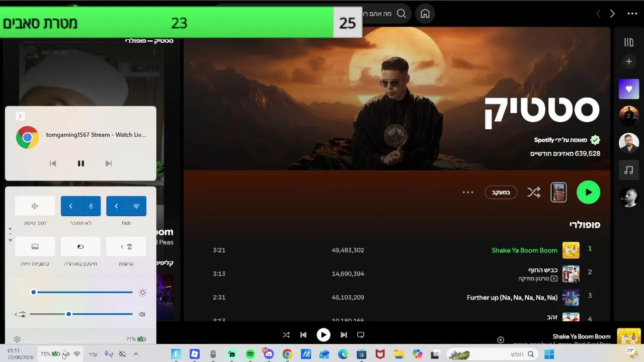Open the tomgaming1567 Stream media title
644x362 pixels.
coord(96,135)
